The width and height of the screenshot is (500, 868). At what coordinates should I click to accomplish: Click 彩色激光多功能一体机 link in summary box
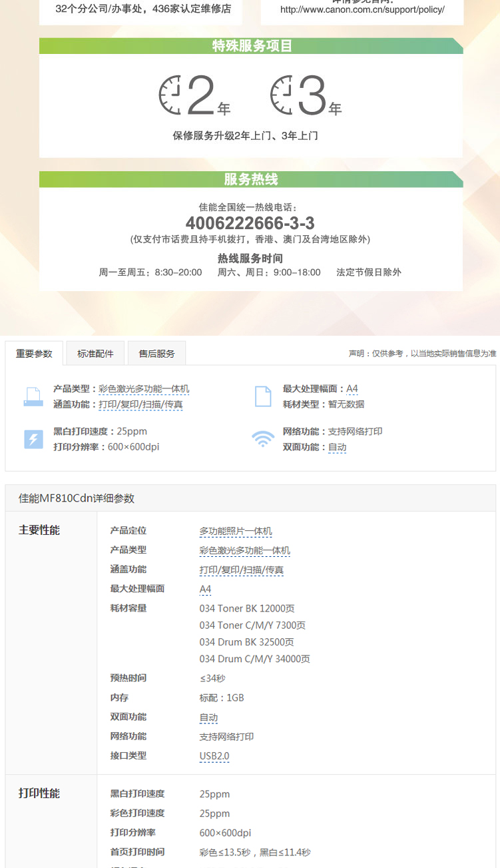[x=144, y=389]
